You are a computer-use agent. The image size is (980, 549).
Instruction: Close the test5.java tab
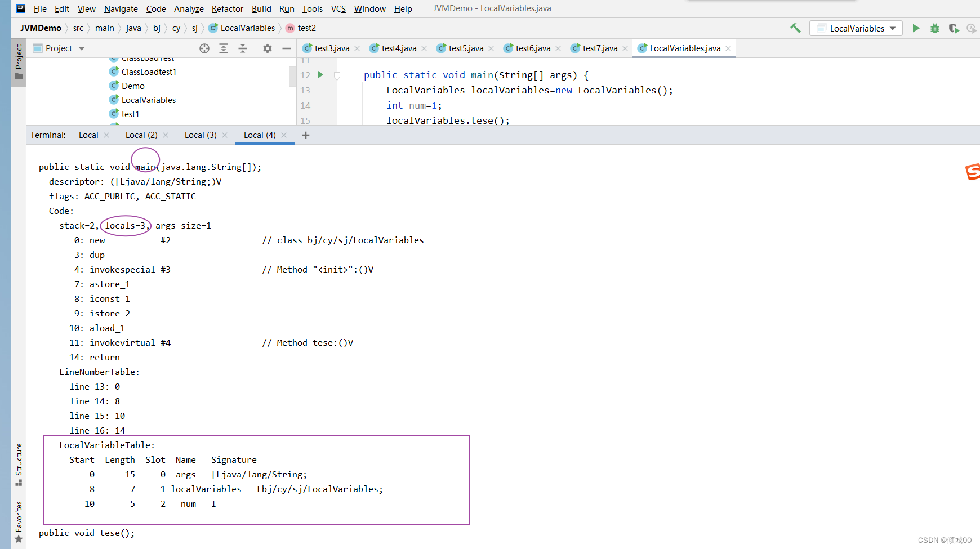pyautogui.click(x=491, y=48)
